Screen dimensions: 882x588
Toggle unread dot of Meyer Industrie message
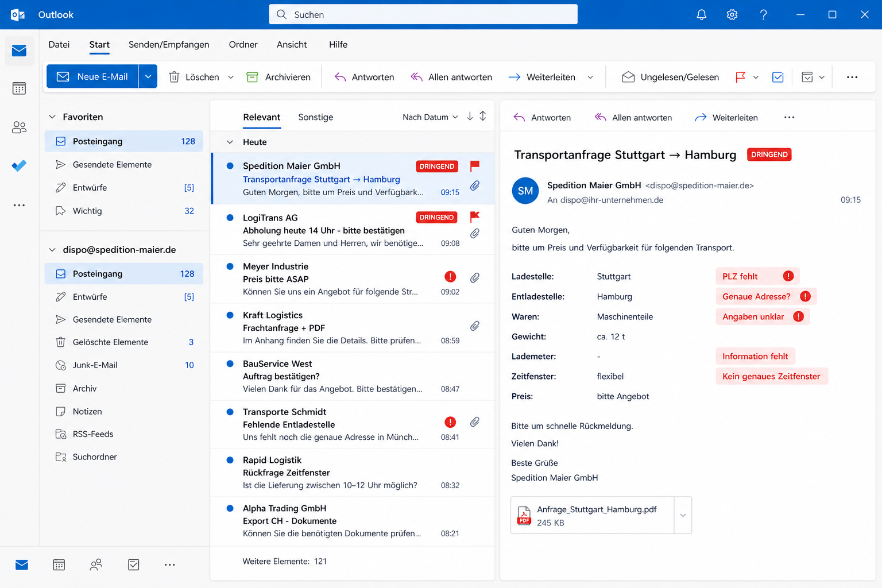(230, 266)
